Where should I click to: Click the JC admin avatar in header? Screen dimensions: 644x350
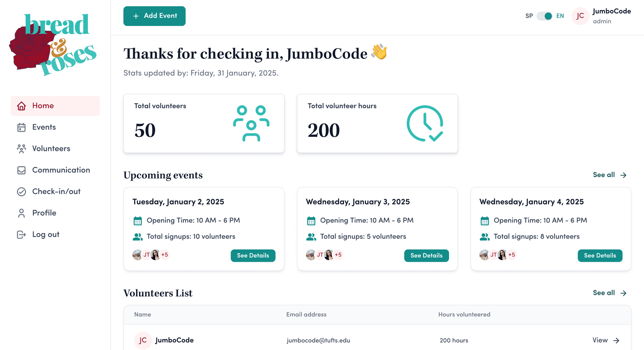coord(580,16)
